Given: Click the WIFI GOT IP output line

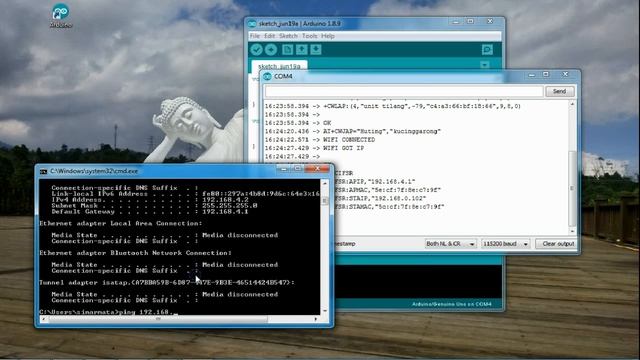Looking at the screenshot, I should tap(314, 148).
